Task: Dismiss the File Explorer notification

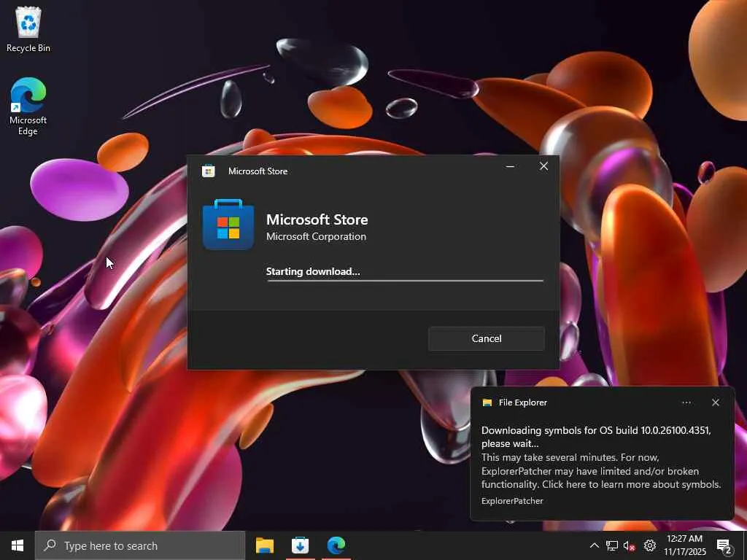Action: (715, 402)
